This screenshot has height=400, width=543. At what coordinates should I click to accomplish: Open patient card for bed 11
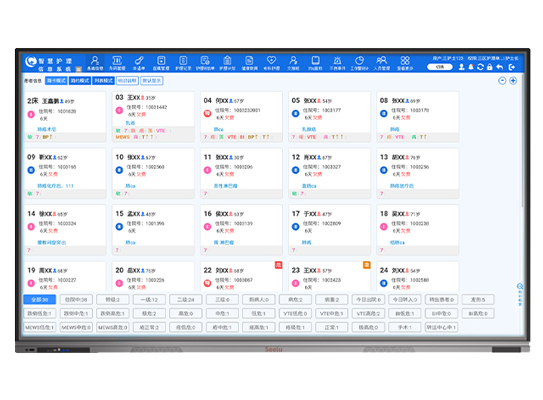pos(241,173)
